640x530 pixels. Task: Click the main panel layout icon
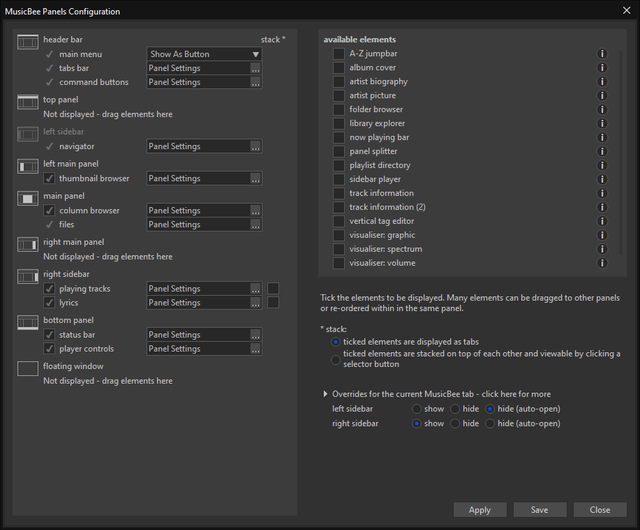pyautogui.click(x=28, y=198)
